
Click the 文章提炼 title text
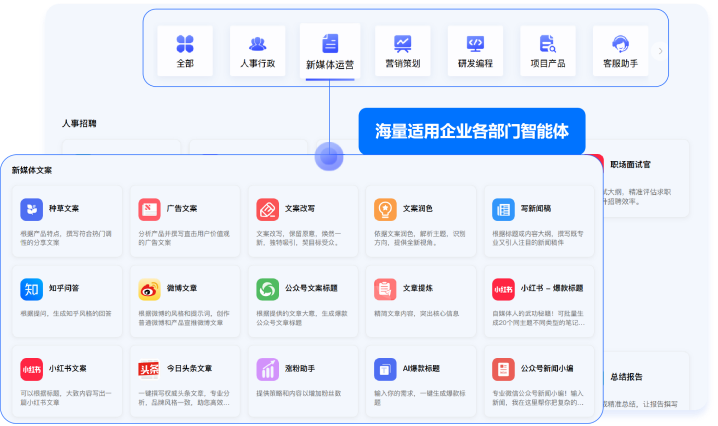[418, 288]
